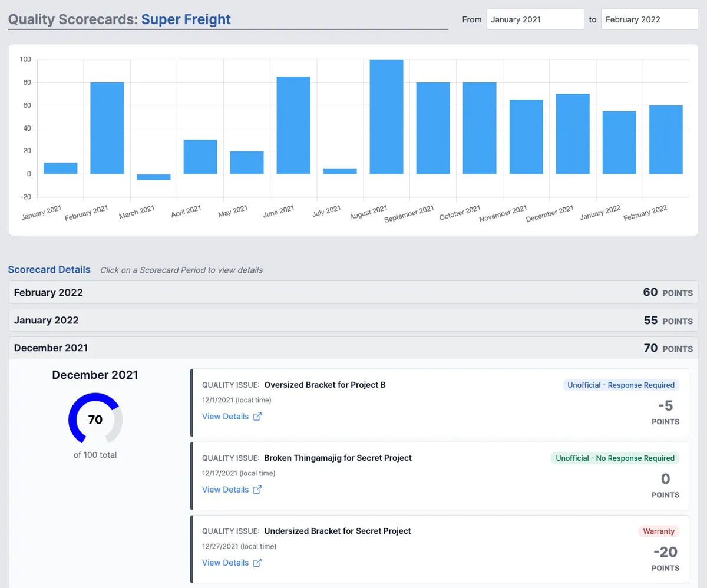Click the Broken Thingamajig for Secret Project title
Viewport: 707px width, 588px height.
338,458
